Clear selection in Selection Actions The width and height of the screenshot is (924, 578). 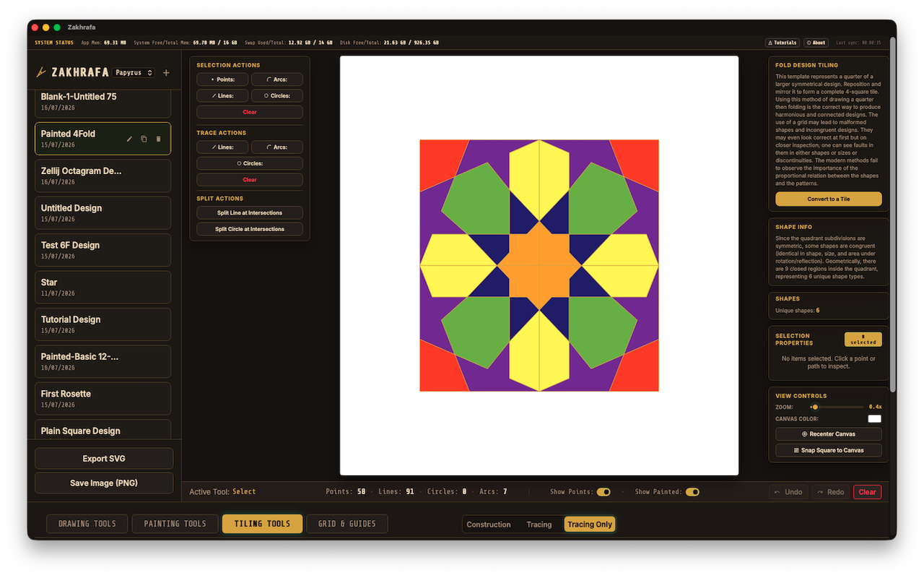pos(250,112)
